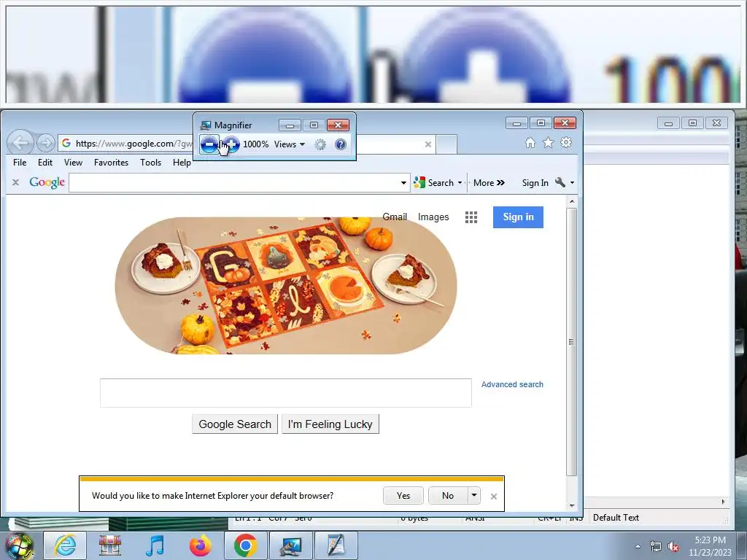
Task: Go back with Internet Explorer back arrow
Action: click(x=20, y=142)
